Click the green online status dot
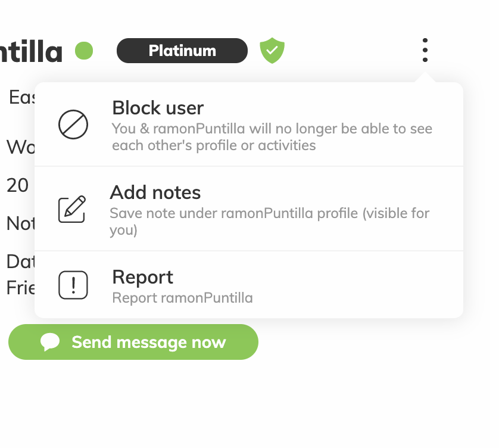 [84, 51]
